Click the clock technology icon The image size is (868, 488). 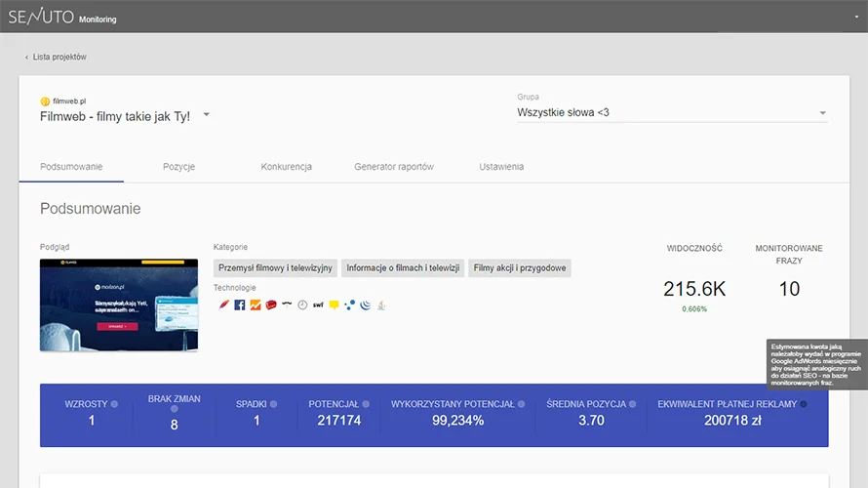point(302,305)
